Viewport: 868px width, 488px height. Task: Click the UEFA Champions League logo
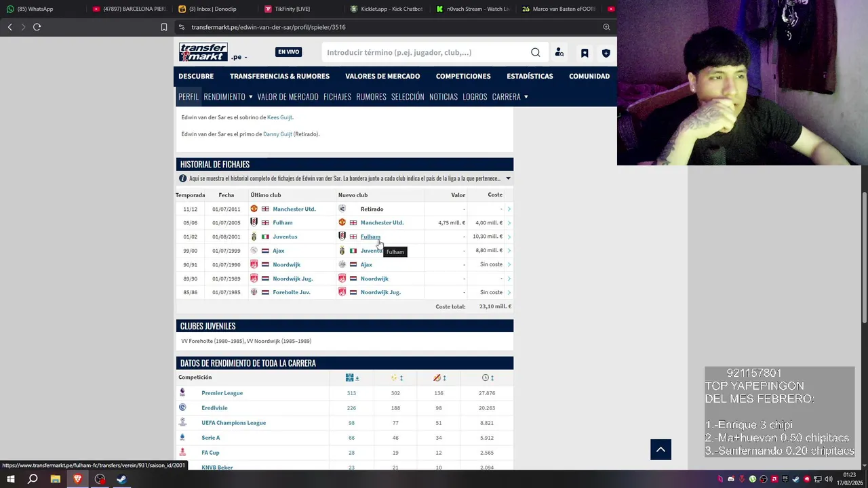(182, 422)
